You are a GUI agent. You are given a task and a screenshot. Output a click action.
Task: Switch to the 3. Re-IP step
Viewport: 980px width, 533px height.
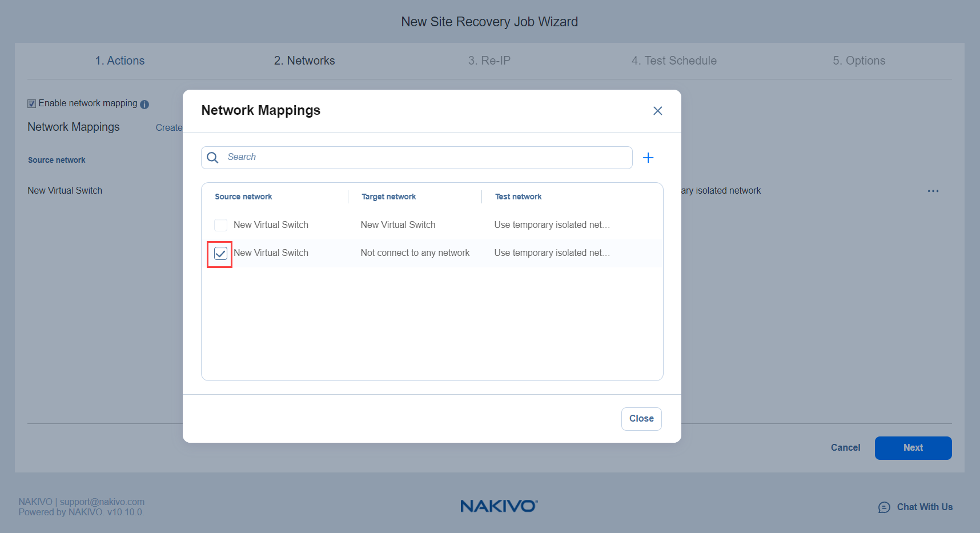tap(489, 61)
